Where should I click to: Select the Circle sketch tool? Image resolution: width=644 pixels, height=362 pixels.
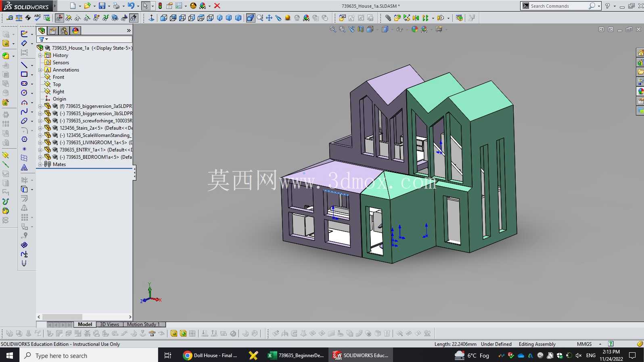24,93
